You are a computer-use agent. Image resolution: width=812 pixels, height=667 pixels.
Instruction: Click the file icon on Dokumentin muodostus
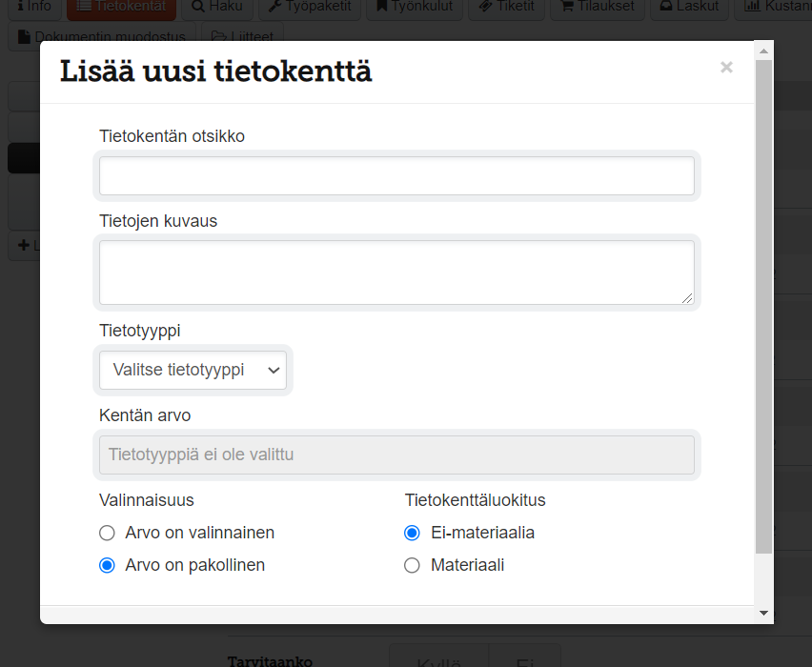point(25,36)
